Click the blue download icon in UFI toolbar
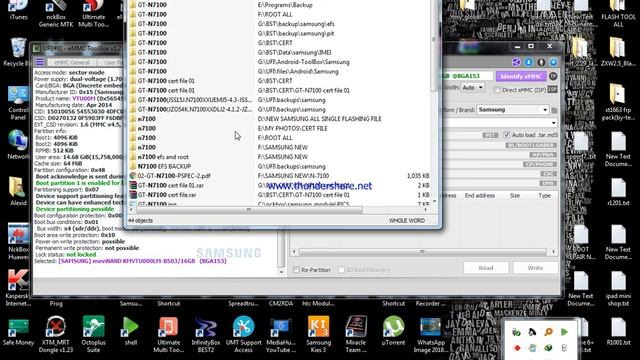 [x=529, y=62]
